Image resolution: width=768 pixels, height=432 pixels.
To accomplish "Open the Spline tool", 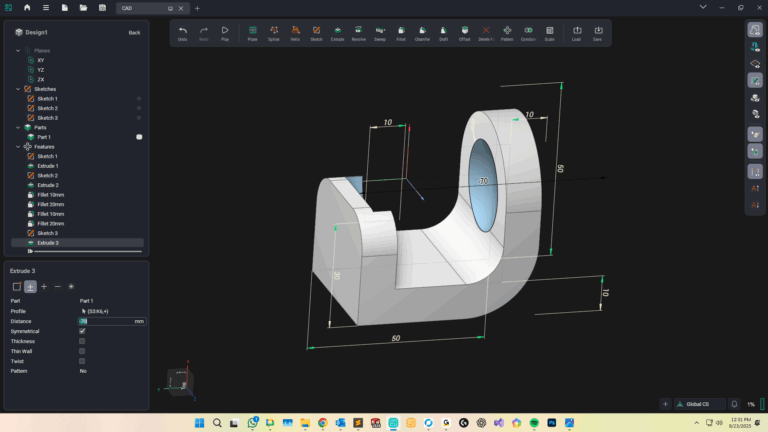I will [273, 33].
